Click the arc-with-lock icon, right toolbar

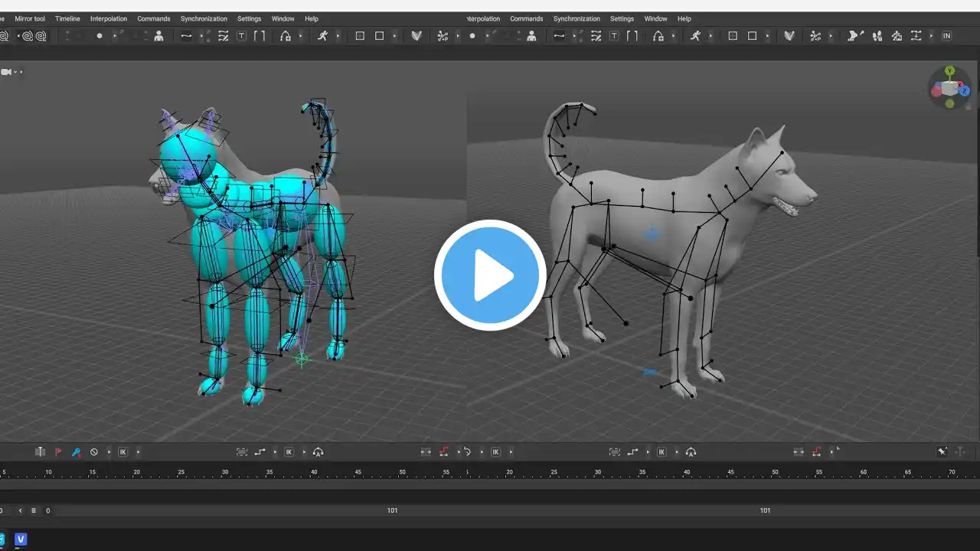(658, 36)
